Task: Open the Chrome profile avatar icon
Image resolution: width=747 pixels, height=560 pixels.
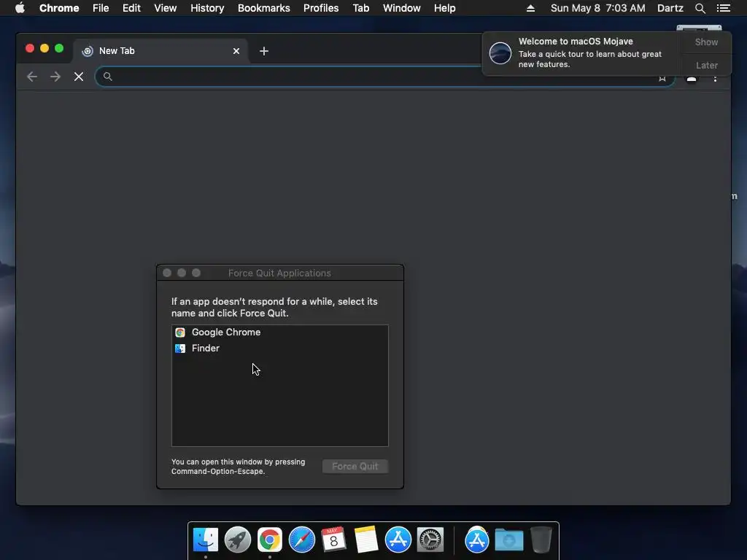Action: tap(692, 78)
